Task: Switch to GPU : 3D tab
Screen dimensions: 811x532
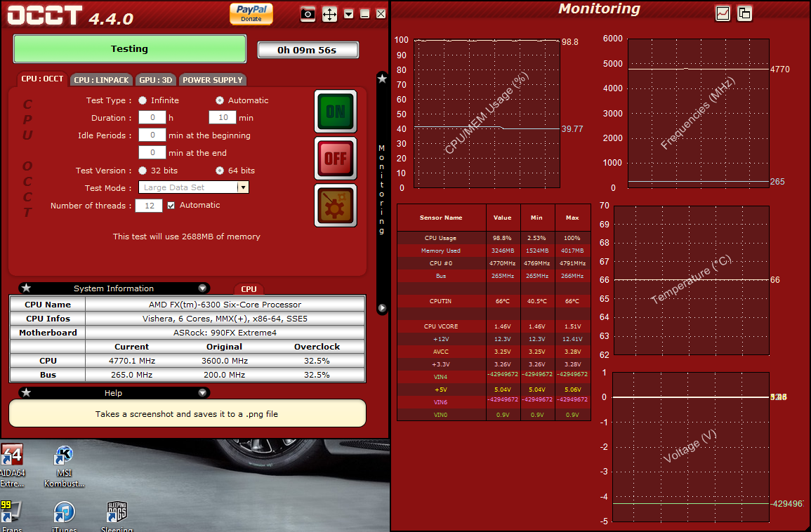Action: tap(156, 80)
